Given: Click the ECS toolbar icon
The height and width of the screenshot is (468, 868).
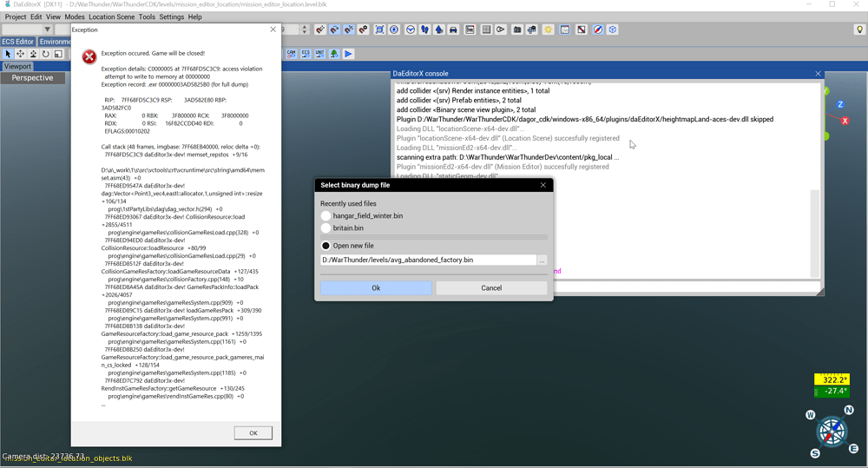Looking at the screenshot, I should (x=306, y=54).
